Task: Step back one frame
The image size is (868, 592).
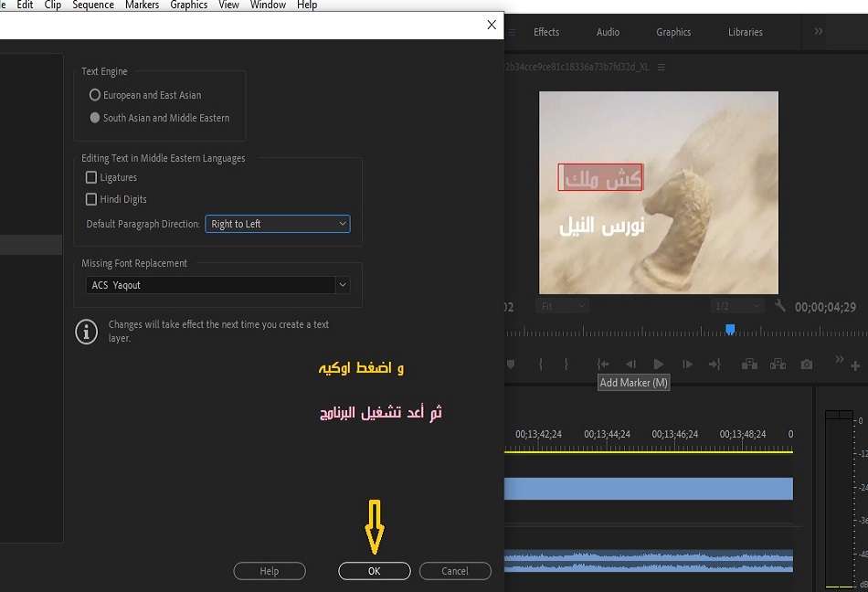Action: point(630,364)
